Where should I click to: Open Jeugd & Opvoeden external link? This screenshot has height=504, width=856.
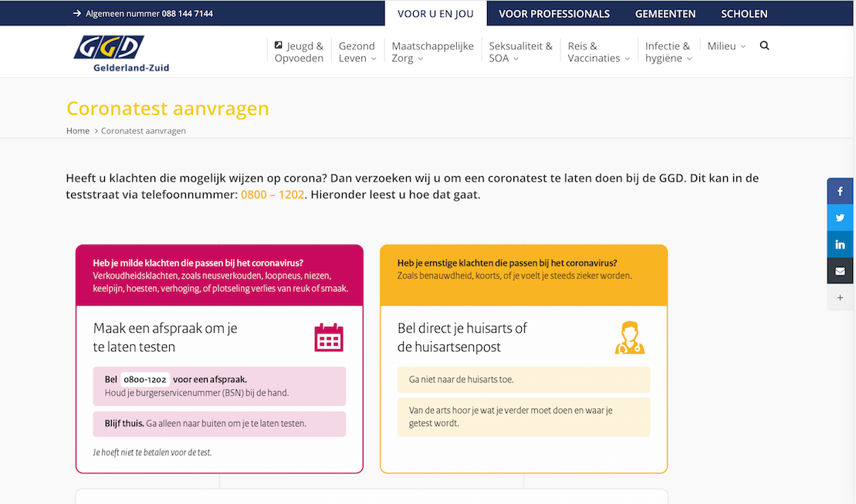[299, 52]
